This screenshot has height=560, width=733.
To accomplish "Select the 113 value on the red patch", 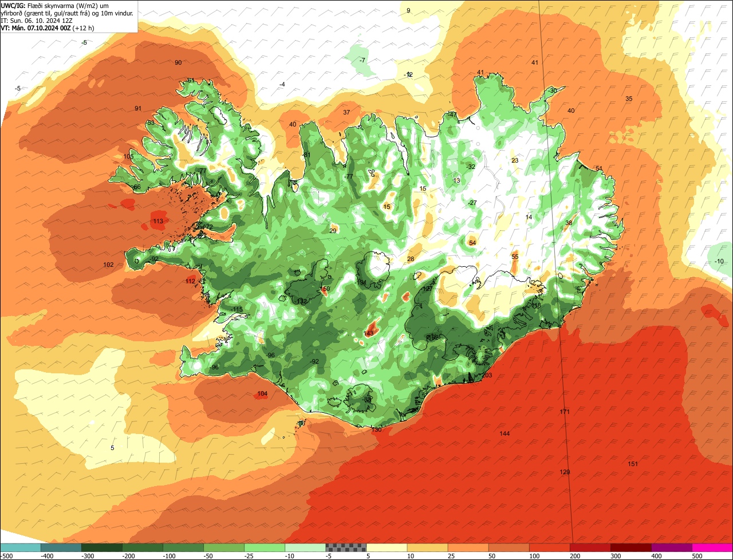I will pos(159,221).
